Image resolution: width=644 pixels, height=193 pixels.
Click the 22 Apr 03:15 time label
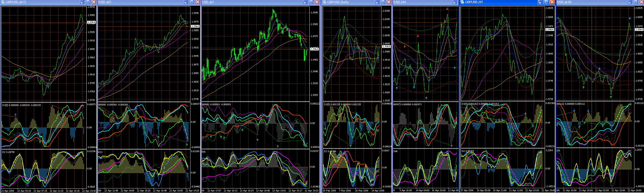pos(24,191)
